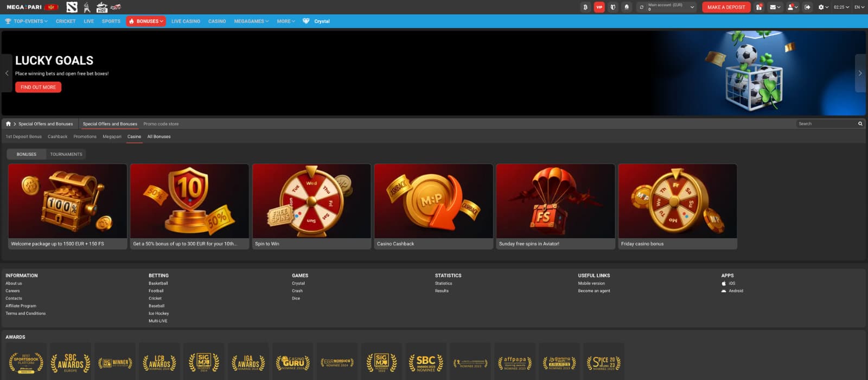Open the Sports nav item
868x380 pixels.
[111, 21]
